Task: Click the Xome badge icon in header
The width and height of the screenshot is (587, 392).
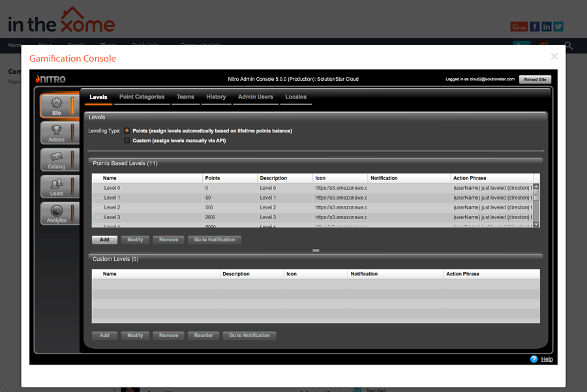Action: click(x=519, y=27)
